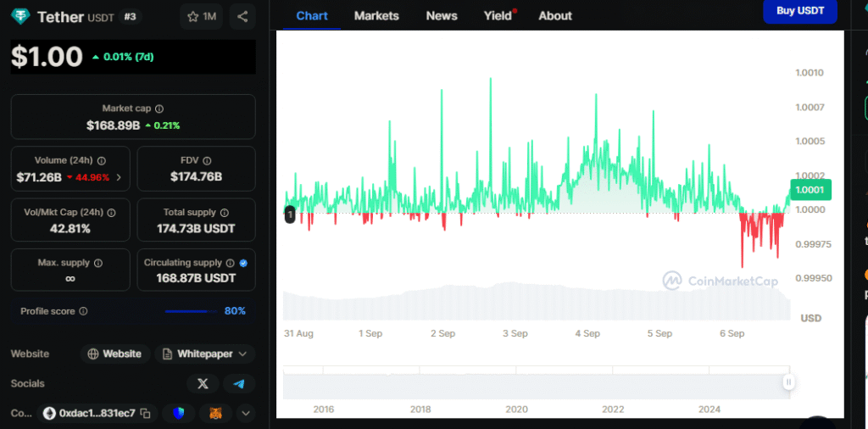Image resolution: width=868 pixels, height=429 pixels.
Task: Open the Telegram social link
Action: tap(239, 384)
